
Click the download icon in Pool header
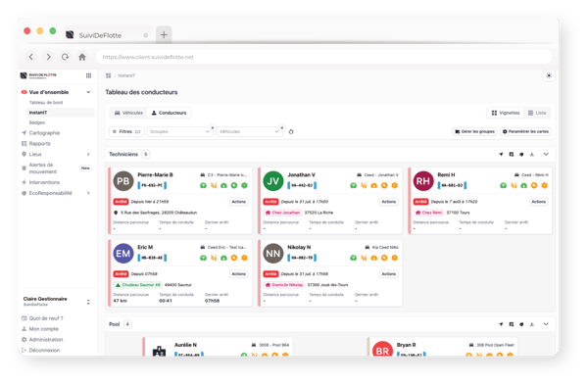click(x=532, y=324)
